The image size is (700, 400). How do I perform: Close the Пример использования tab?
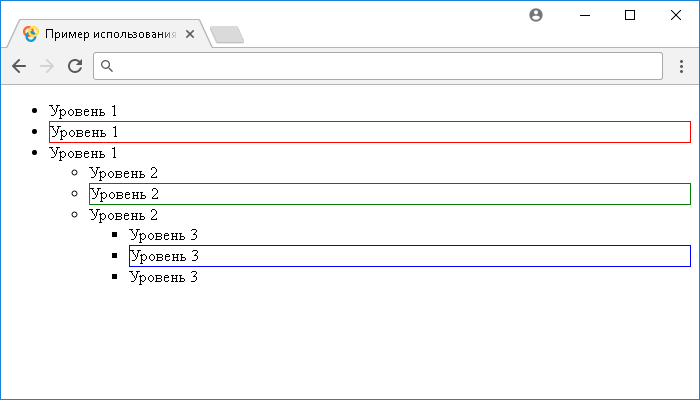190,34
